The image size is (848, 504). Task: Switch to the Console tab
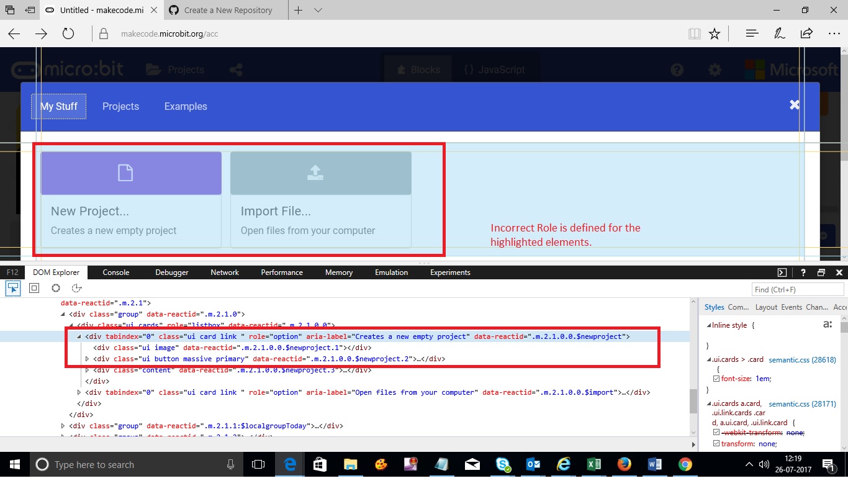(x=116, y=272)
